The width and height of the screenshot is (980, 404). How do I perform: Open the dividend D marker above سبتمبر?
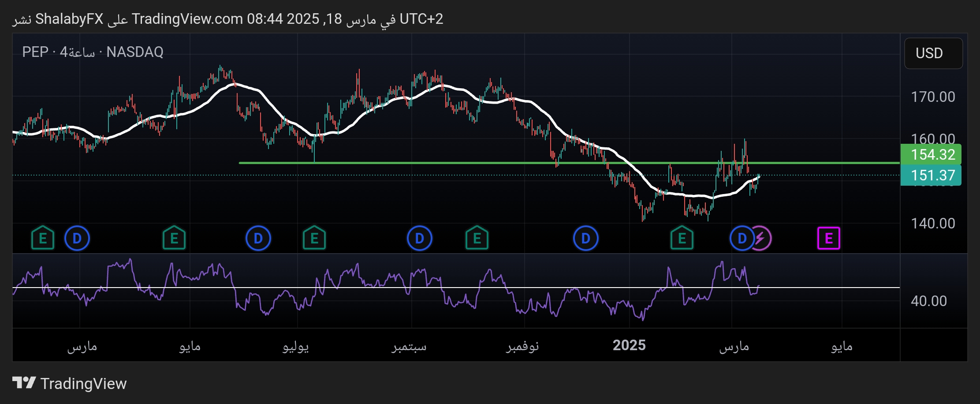pos(420,239)
